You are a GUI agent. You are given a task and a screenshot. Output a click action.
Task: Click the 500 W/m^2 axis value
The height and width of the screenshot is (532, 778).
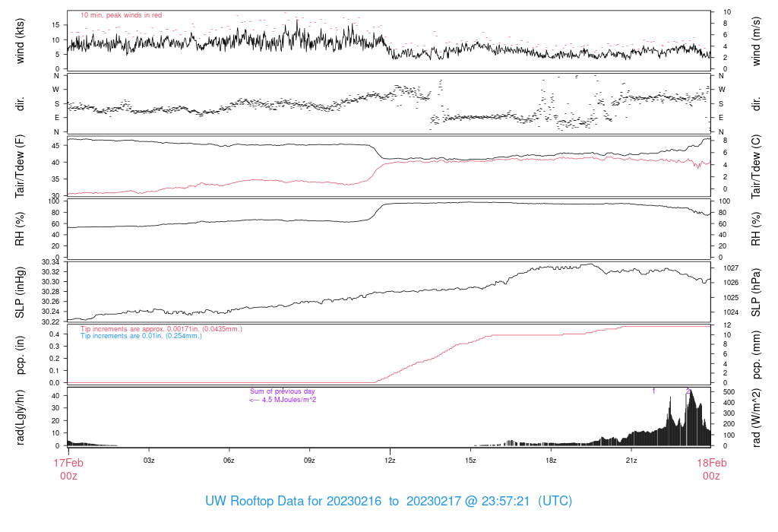(729, 392)
